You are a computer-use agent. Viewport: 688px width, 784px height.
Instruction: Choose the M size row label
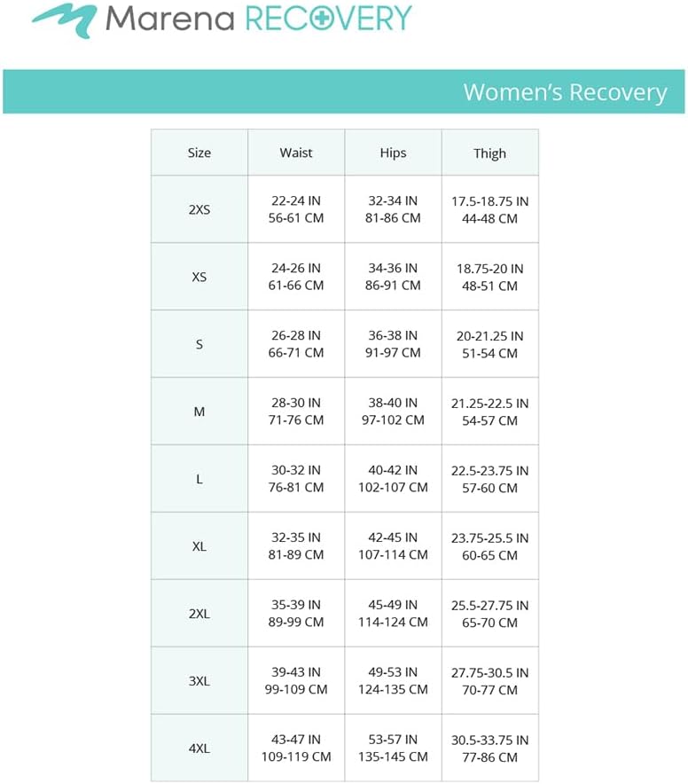coord(199,412)
